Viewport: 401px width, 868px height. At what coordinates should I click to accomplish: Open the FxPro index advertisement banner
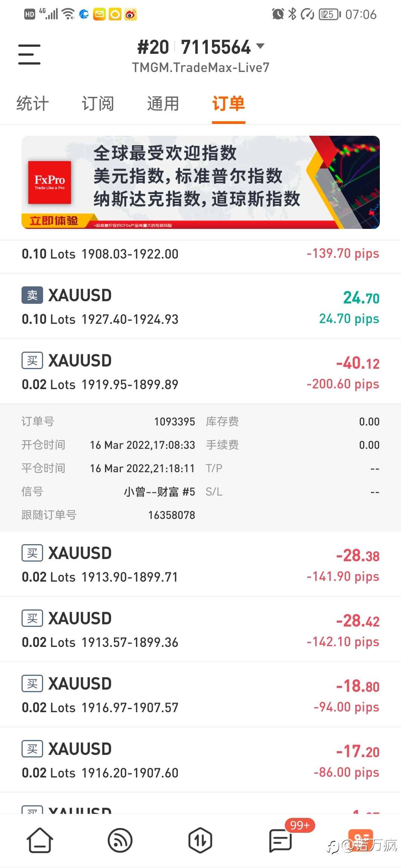[200, 182]
